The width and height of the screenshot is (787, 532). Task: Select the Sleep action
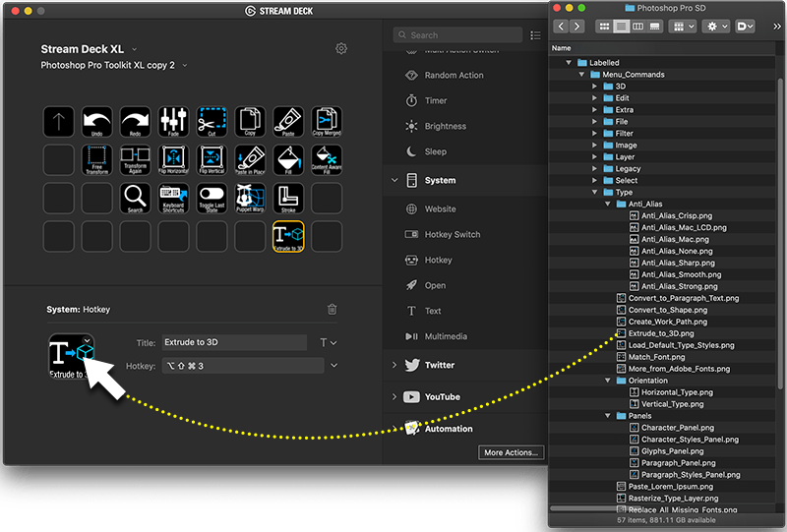[x=426, y=151]
